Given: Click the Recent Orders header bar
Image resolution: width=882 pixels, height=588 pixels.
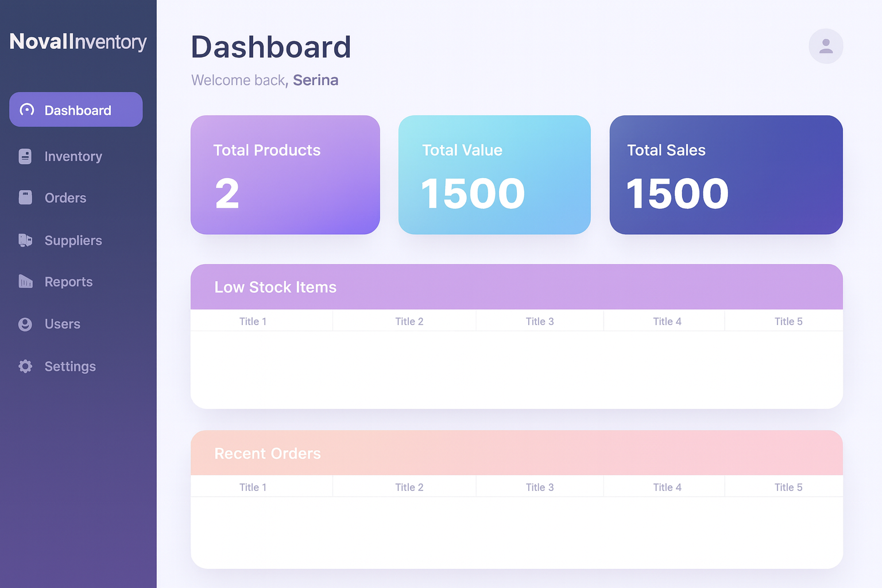Looking at the screenshot, I should click(x=516, y=453).
